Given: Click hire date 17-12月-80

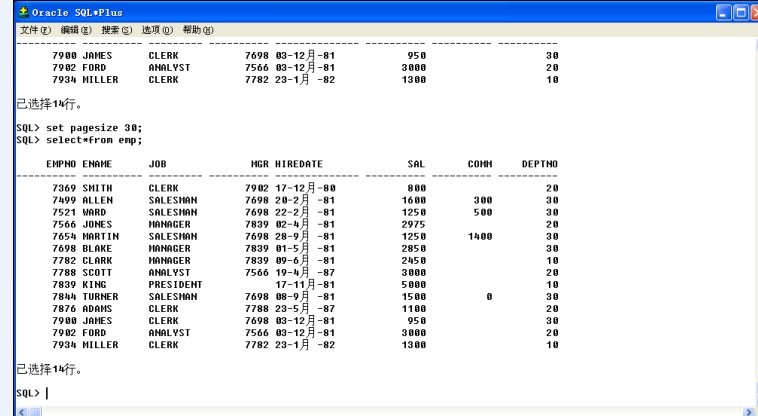Looking at the screenshot, I should [305, 187].
